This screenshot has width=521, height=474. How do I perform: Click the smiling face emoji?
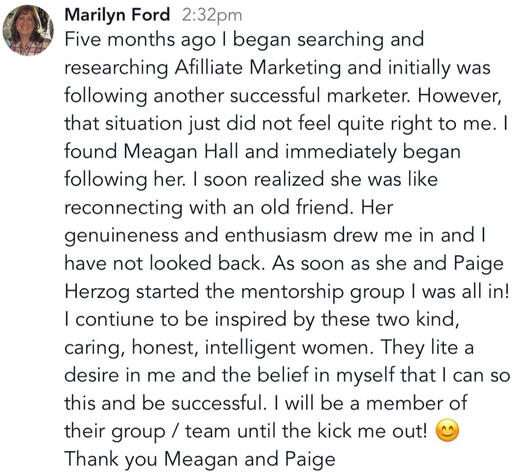coord(447,431)
